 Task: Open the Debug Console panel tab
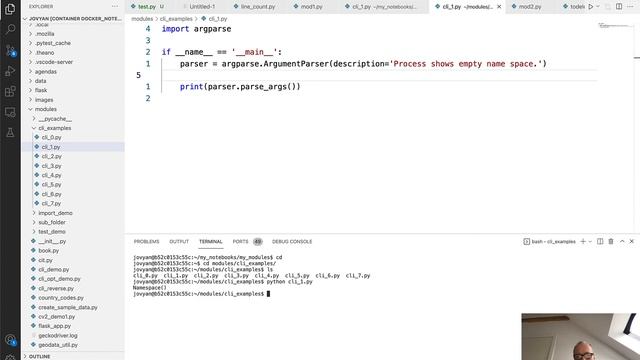click(292, 242)
